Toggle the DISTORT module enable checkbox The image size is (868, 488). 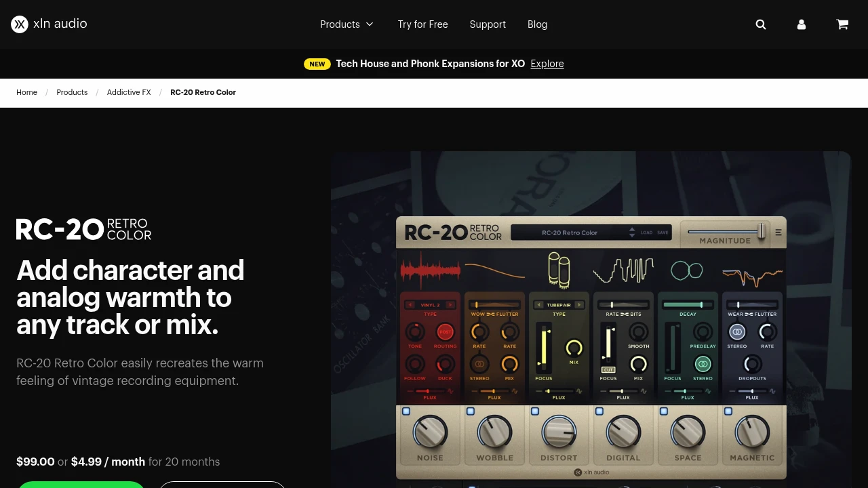click(534, 411)
